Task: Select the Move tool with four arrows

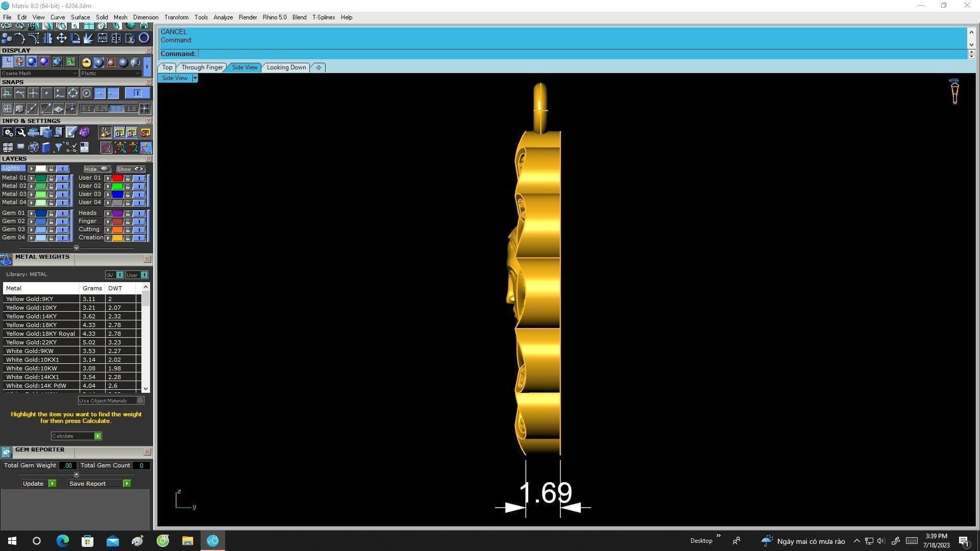Action: [61, 38]
